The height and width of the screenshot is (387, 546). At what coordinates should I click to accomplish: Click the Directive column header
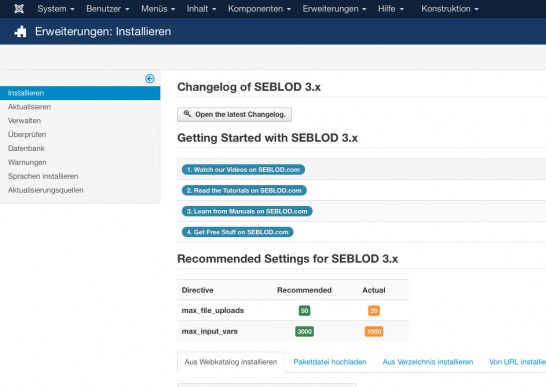pyautogui.click(x=197, y=290)
